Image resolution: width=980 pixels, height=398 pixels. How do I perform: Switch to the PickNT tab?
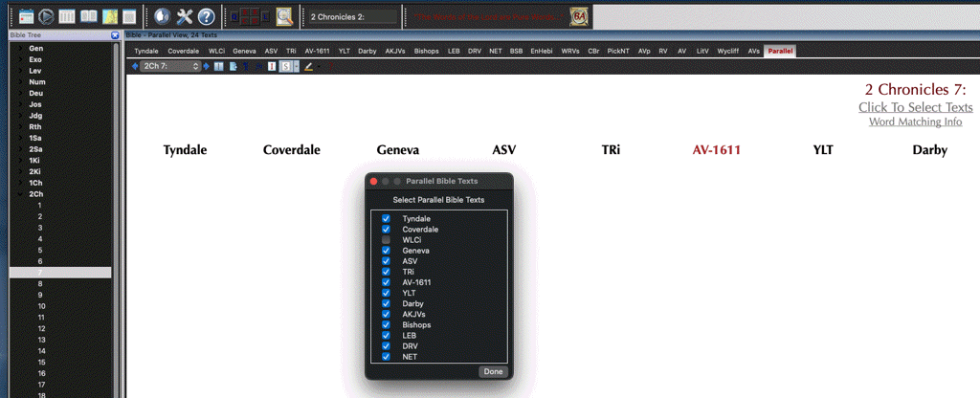(x=617, y=52)
